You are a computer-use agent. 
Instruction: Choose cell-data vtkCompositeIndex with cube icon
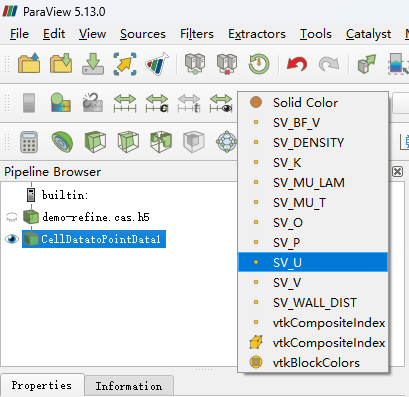(x=313, y=342)
